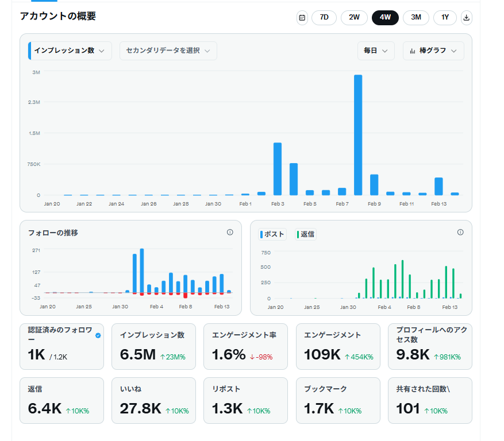Click the ↑981K% profile visits change
504x441 pixels.
[447, 357]
